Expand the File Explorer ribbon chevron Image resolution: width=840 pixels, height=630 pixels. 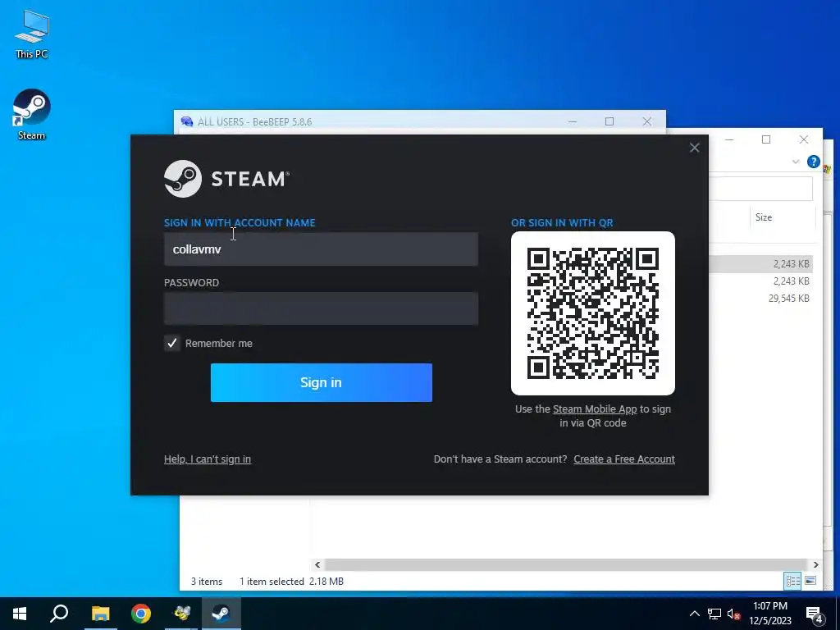tap(796, 162)
